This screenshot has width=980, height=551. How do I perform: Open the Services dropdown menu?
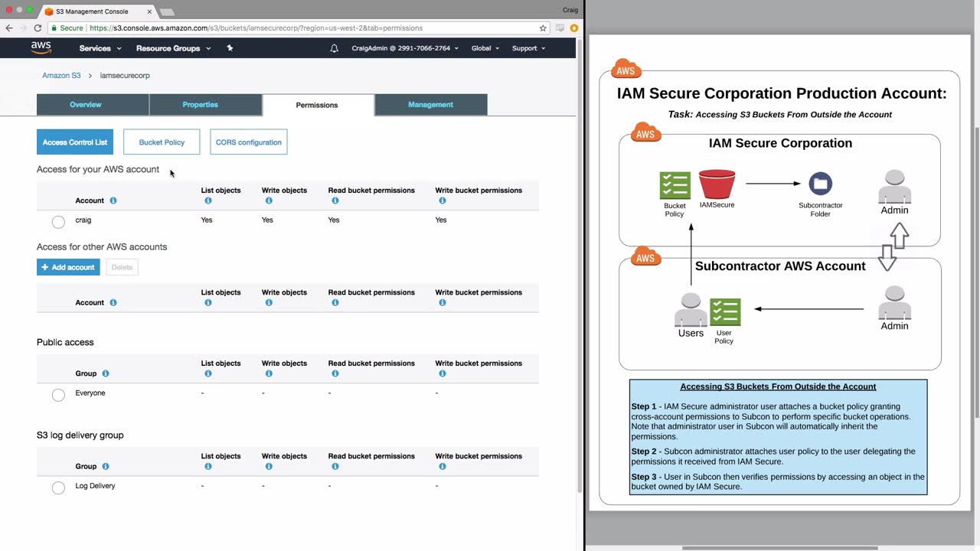pyautogui.click(x=100, y=48)
